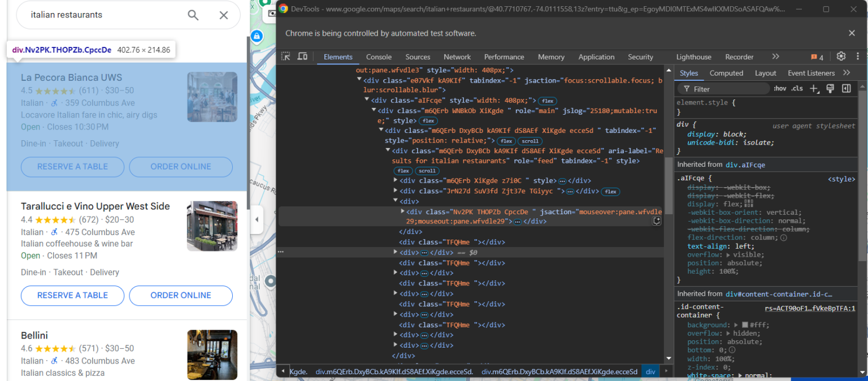The width and height of the screenshot is (868, 381).
Task: Click ORDER ONLINE for Tarallucci e Vino
Action: click(180, 296)
